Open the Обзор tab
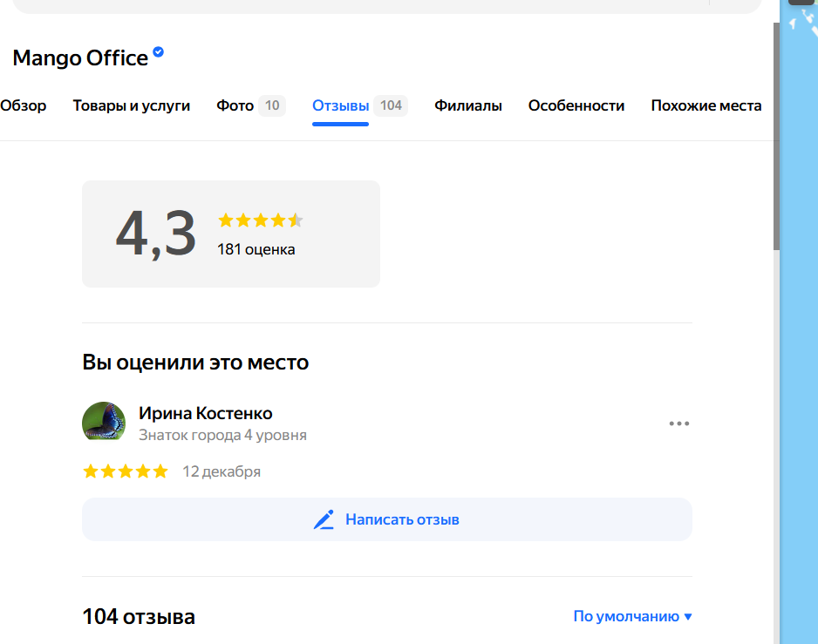Image resolution: width=818 pixels, height=644 pixels. [23, 105]
